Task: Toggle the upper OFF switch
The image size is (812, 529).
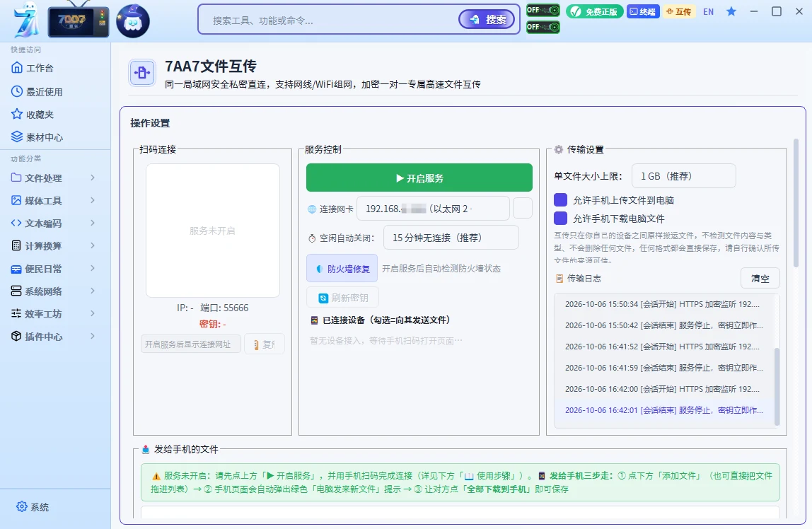Action: click(543, 11)
